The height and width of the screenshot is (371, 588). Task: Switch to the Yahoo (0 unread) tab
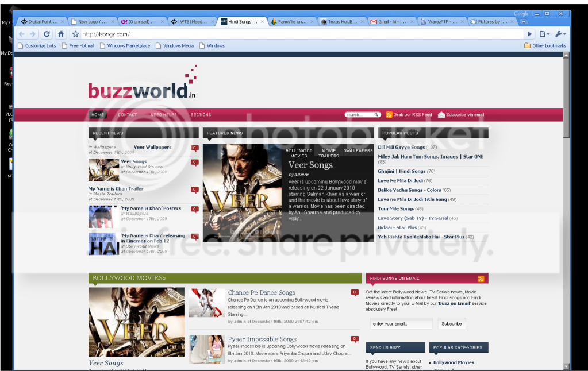click(x=142, y=22)
